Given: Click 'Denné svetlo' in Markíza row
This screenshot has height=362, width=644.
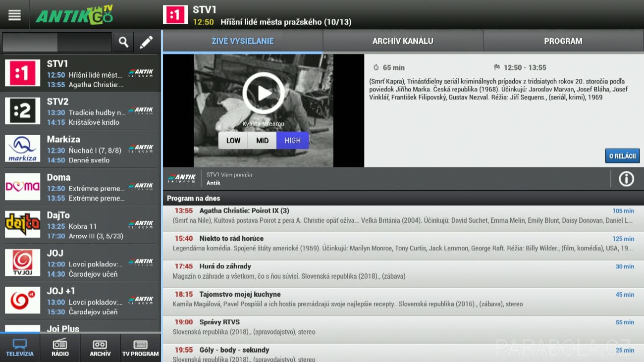Looking at the screenshot, I should tap(89, 160).
